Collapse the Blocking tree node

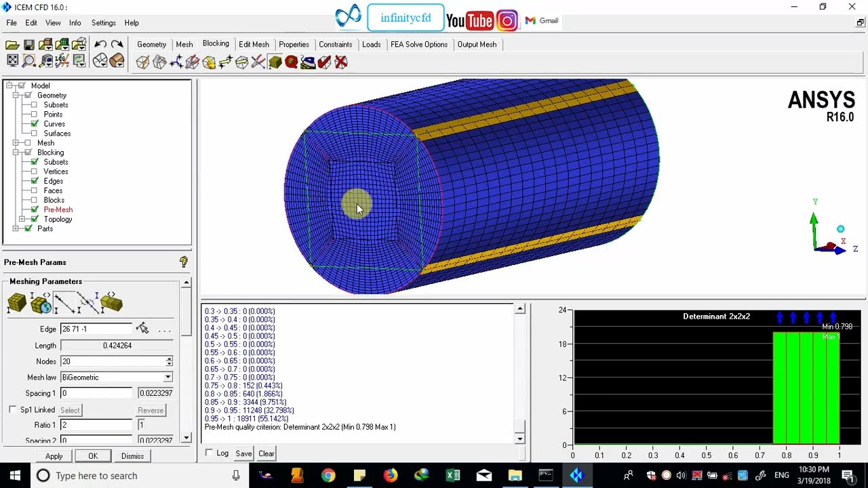point(16,152)
